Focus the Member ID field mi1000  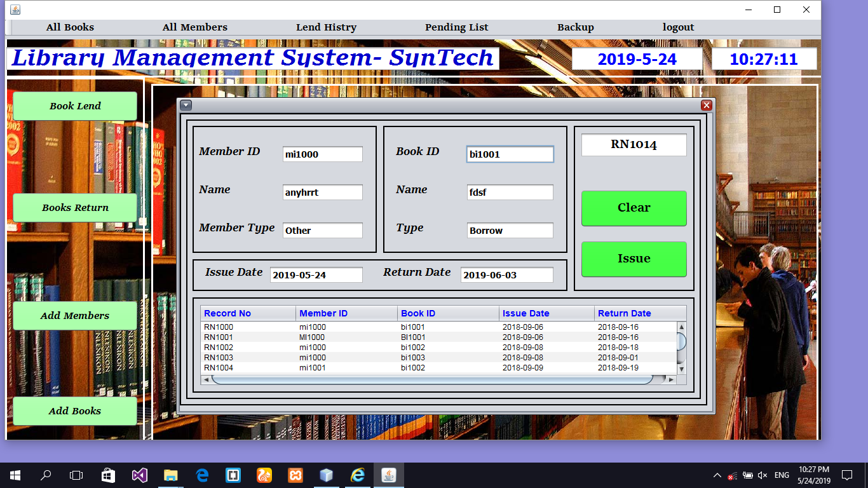coord(323,154)
